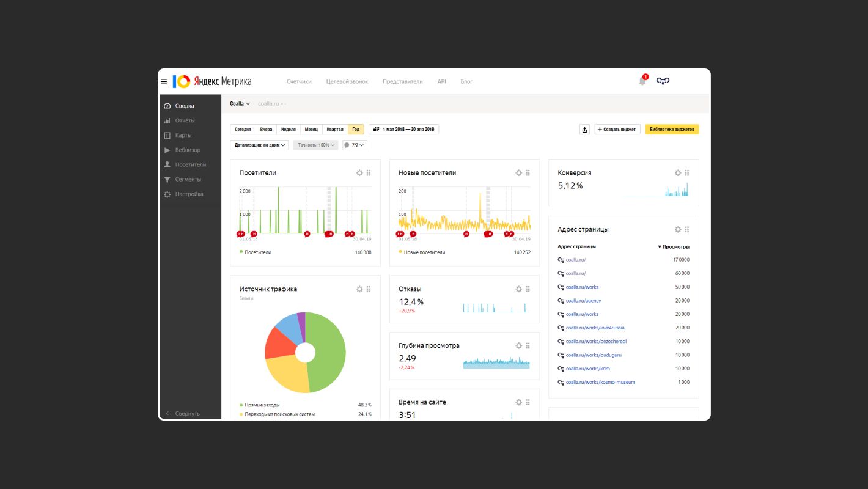Click the user account icon in header
Screen dimensions: 868x489
point(663,81)
